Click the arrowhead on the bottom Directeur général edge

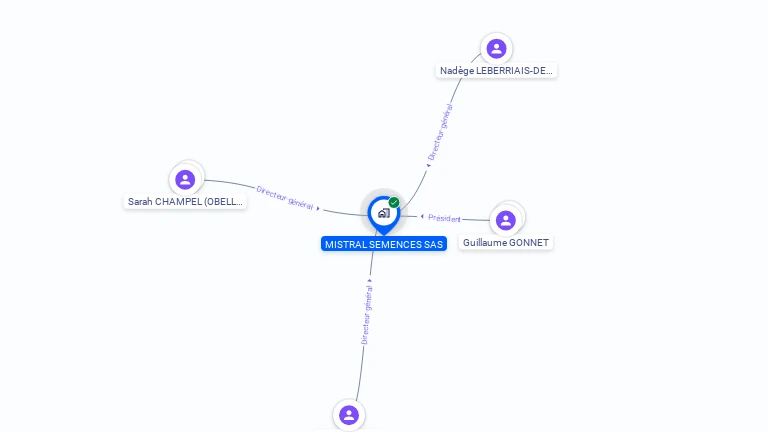tap(370, 281)
